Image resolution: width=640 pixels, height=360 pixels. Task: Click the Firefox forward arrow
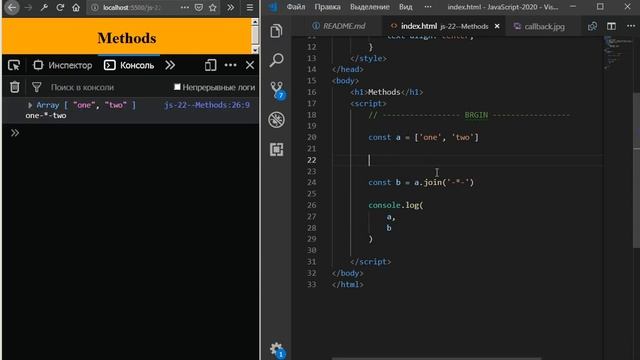pos(28,7)
